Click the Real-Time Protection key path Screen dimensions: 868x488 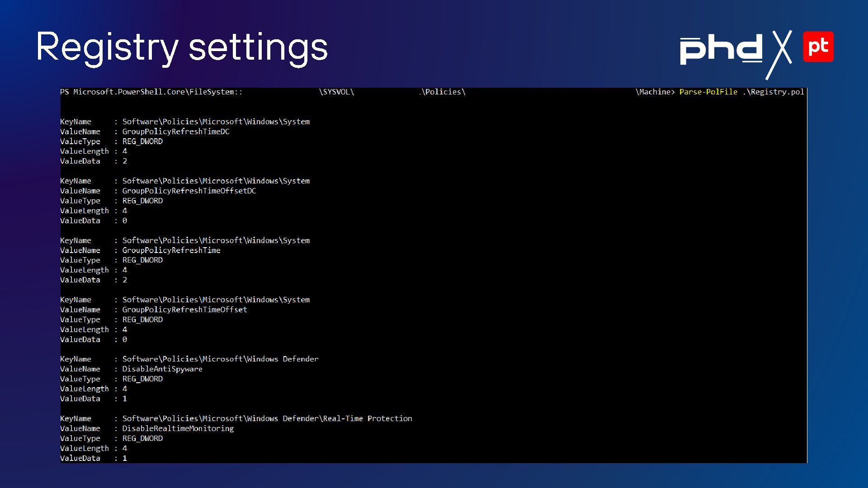click(267, 419)
